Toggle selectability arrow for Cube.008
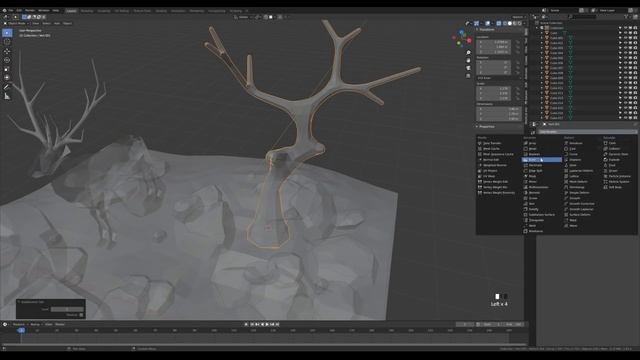This screenshot has width=640, height=360. (x=620, y=73)
